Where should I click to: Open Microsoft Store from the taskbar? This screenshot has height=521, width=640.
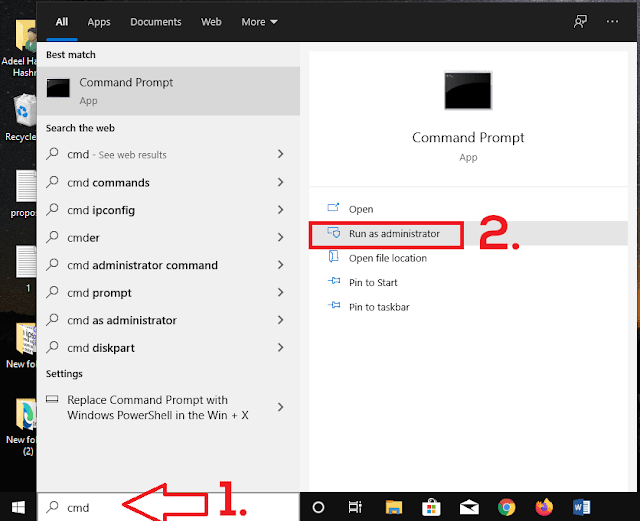[432, 507]
